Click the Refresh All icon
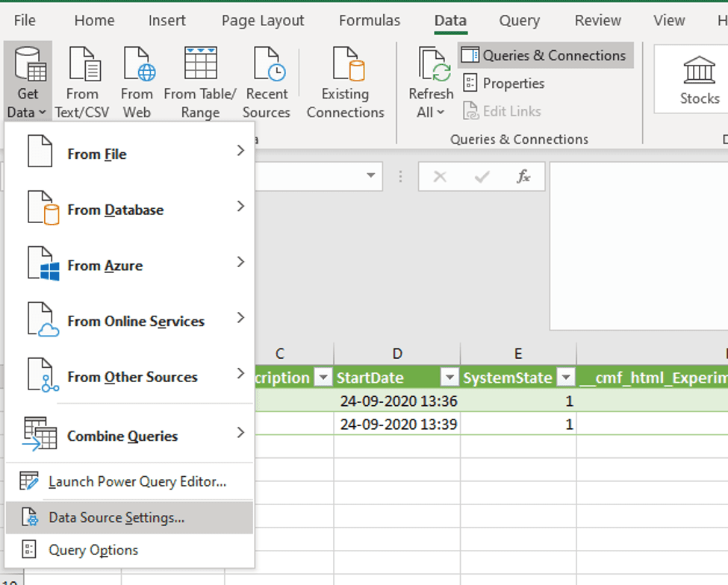Image resolution: width=728 pixels, height=585 pixels. point(431,65)
